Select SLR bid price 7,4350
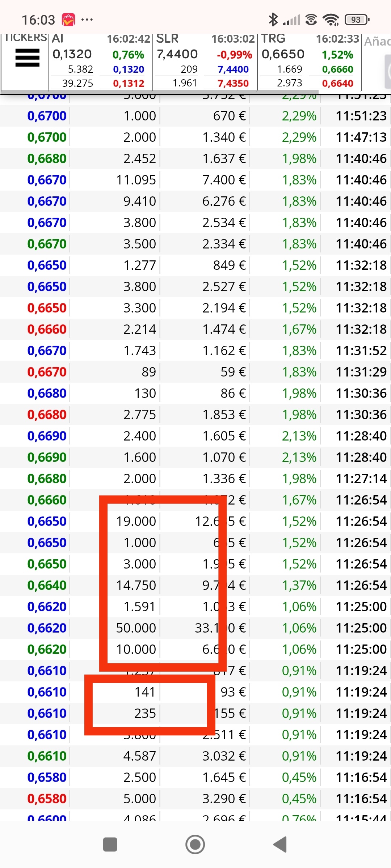This screenshot has height=868, width=391. coord(233,84)
